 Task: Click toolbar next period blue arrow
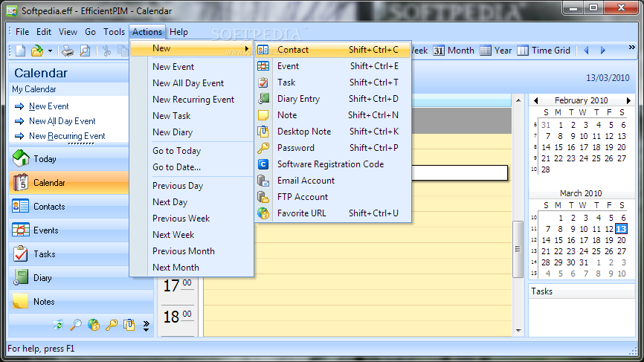click(603, 51)
